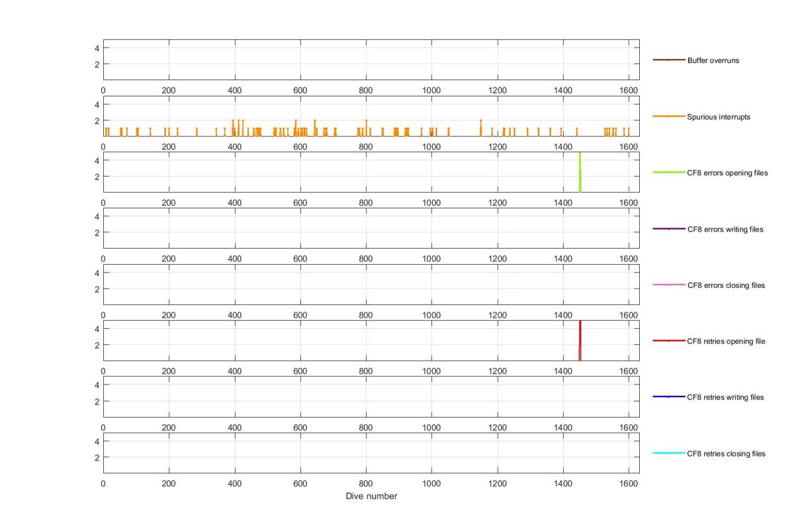
Task: Click the 1600 tick above the Dive number label
Action: 629,484
